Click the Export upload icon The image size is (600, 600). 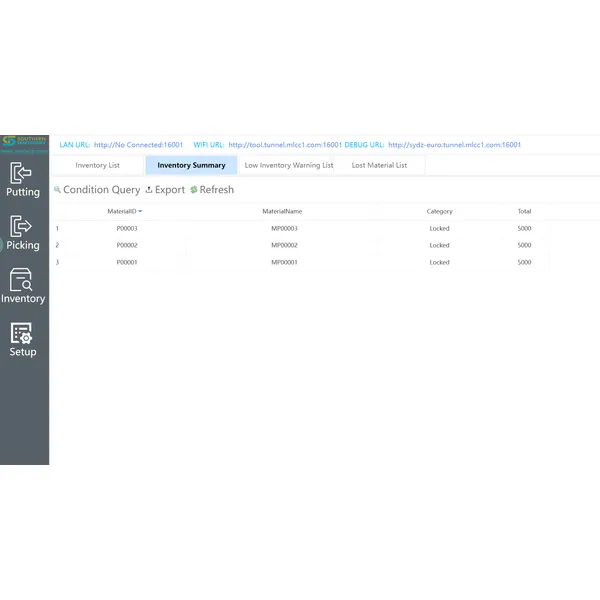pos(149,190)
